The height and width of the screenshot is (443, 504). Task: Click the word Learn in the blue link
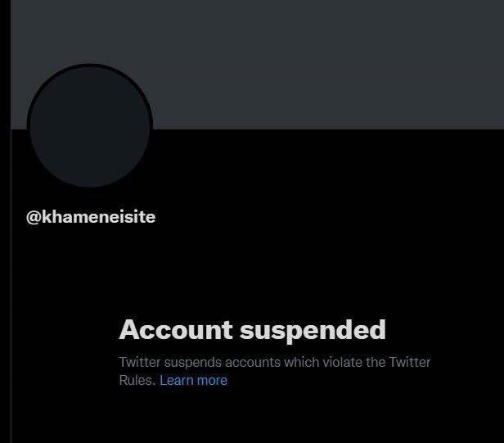(x=177, y=380)
